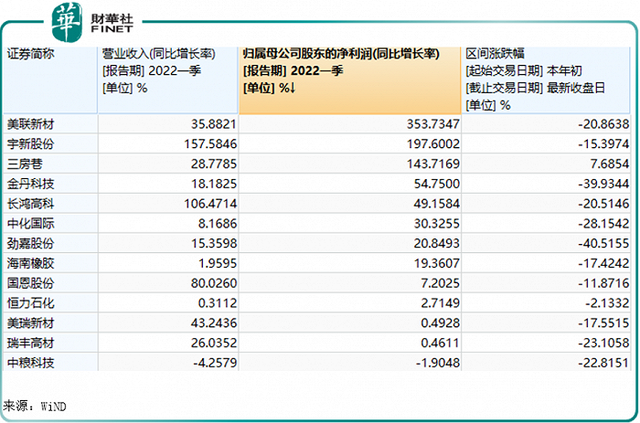Click price change value -20.8638
The height and width of the screenshot is (423, 640).
[x=604, y=124]
